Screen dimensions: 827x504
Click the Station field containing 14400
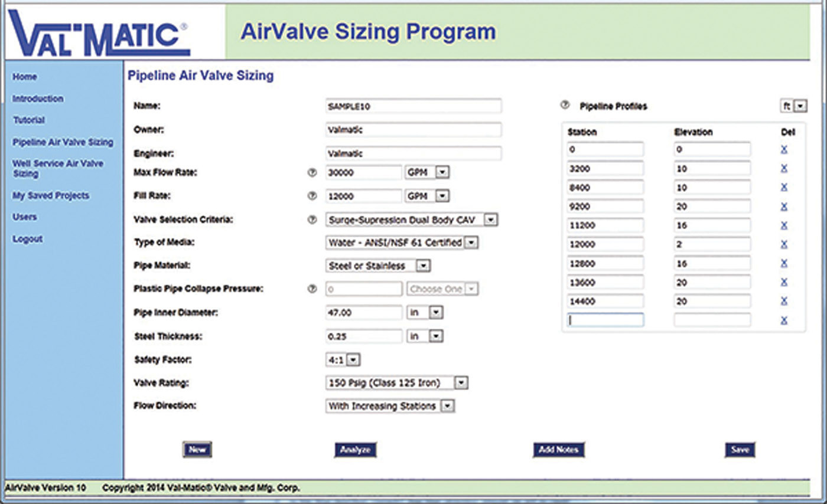click(605, 301)
